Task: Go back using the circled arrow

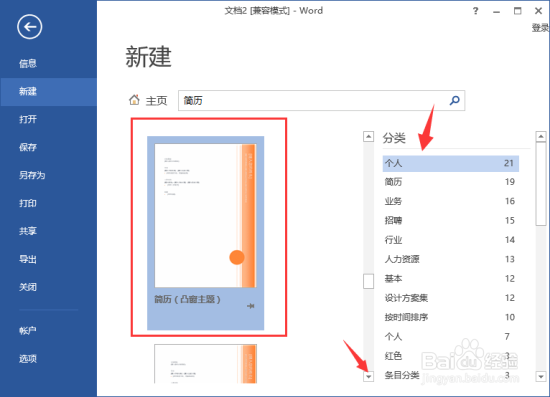Action: (29, 27)
